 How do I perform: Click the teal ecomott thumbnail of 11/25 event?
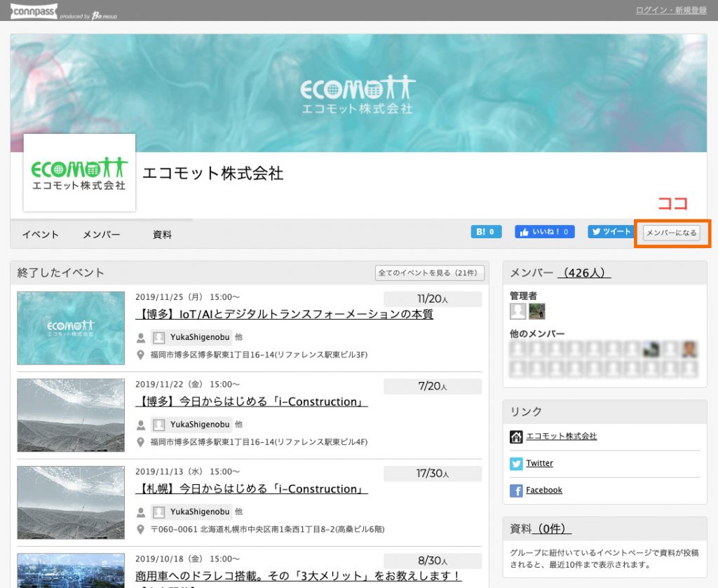(71, 328)
